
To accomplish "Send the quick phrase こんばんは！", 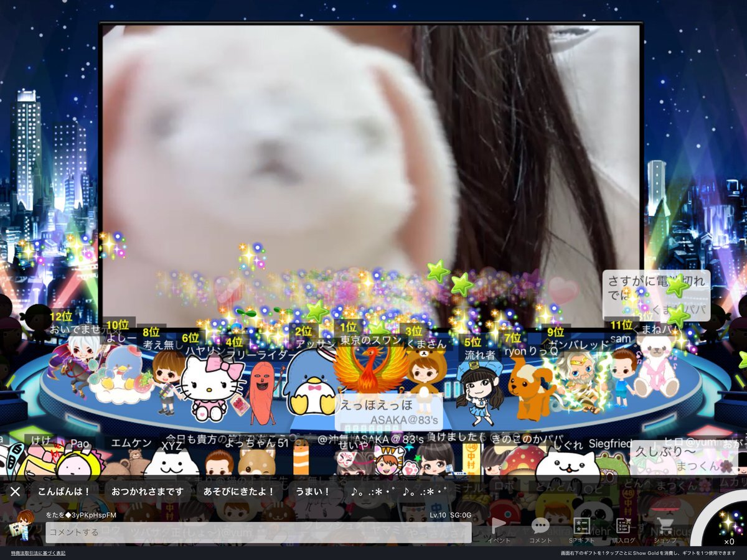I will (x=64, y=492).
